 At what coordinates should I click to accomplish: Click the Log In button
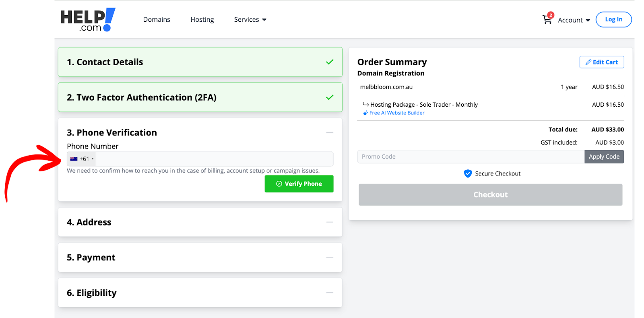click(613, 19)
